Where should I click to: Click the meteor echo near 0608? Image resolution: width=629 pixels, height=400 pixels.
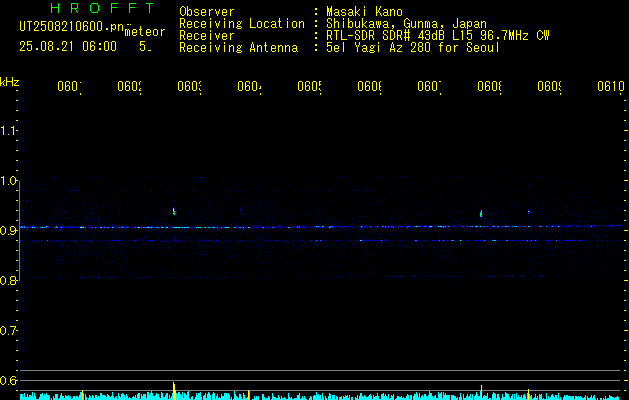click(481, 213)
